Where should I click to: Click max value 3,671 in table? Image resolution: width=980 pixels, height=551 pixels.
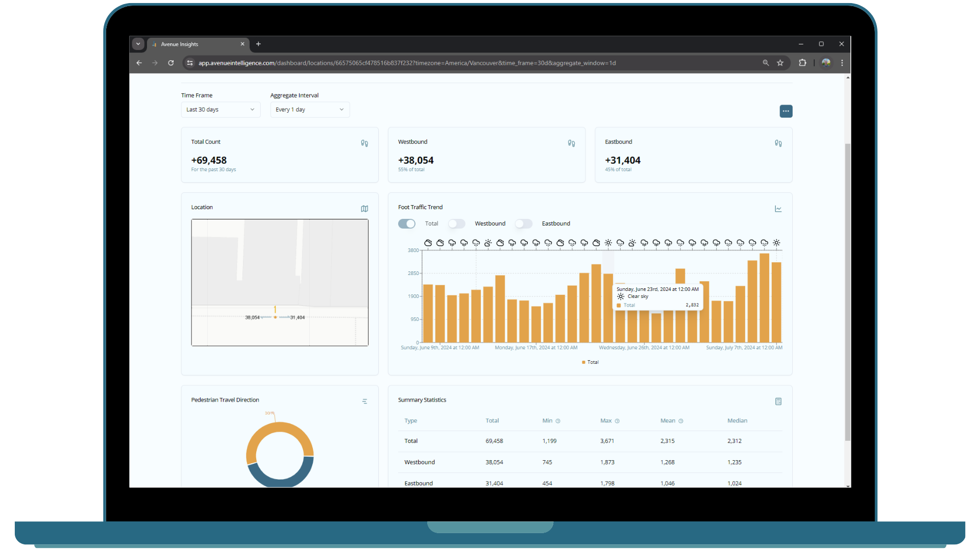[x=607, y=441]
